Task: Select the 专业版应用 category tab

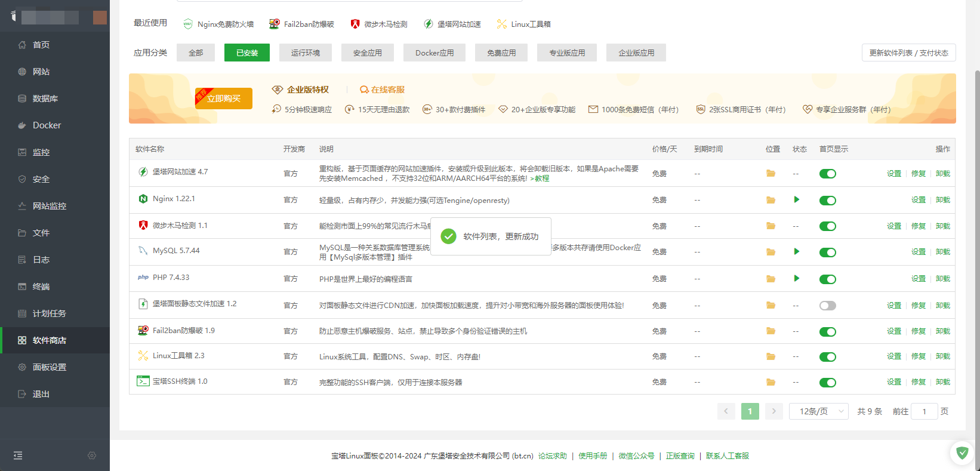Action: [x=567, y=53]
